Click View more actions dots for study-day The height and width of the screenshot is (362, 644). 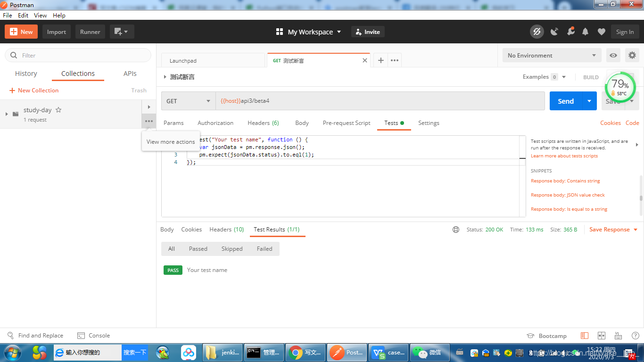tap(149, 121)
